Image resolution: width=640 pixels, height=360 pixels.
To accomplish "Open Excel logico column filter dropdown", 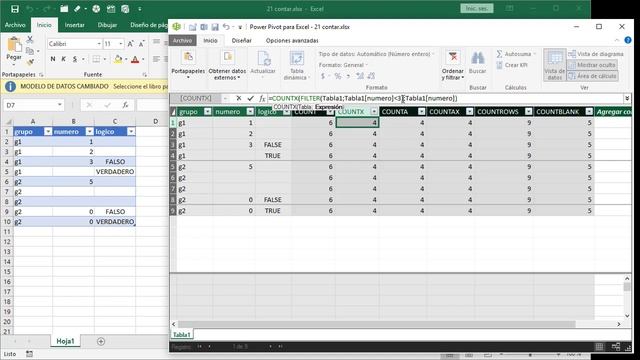I will click(x=131, y=131).
